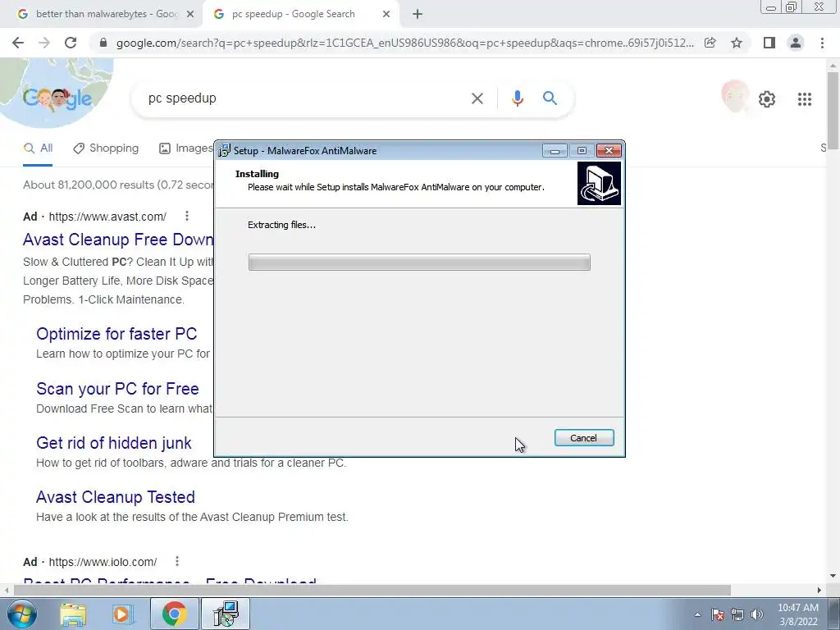Click the lock site info icon

point(103,43)
